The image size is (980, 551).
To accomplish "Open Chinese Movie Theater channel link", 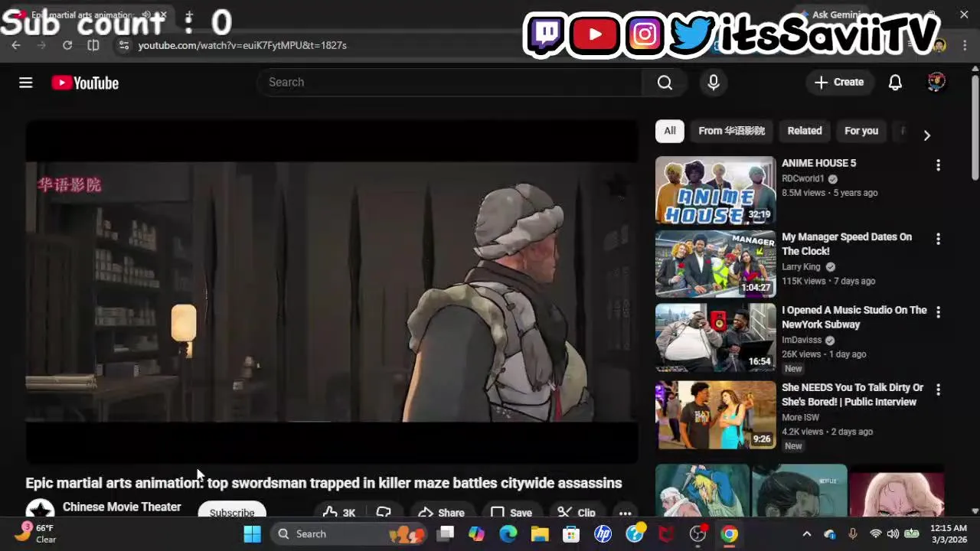I will point(122,507).
